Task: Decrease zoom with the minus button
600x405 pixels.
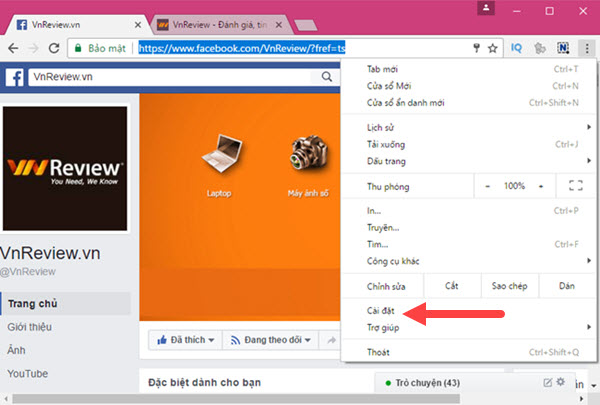Action: tap(488, 186)
